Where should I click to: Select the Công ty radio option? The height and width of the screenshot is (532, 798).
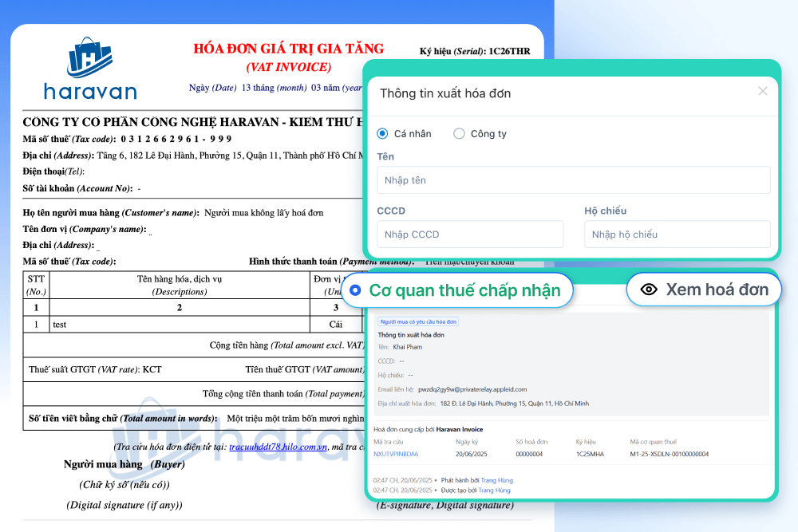coord(459,134)
